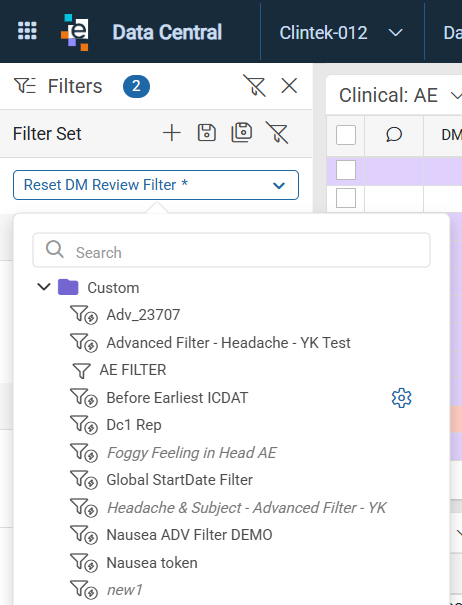Select Nausea ADV Filter DEMO

tap(189, 535)
